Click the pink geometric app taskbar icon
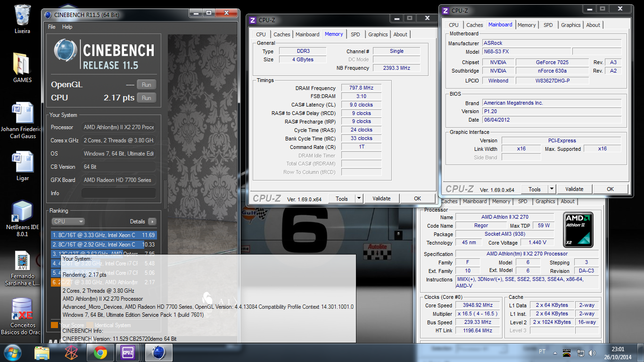This screenshot has height=362, width=644. (71, 352)
